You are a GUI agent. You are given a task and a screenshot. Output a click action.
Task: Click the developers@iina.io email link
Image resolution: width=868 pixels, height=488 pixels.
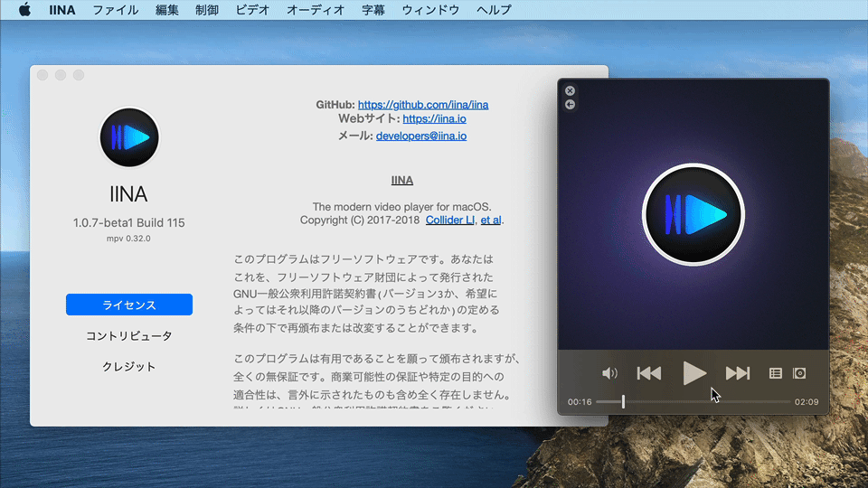tap(421, 136)
